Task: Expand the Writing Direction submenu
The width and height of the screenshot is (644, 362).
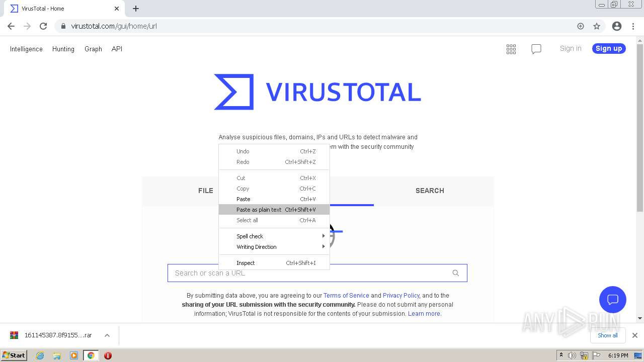Action: coord(274,247)
